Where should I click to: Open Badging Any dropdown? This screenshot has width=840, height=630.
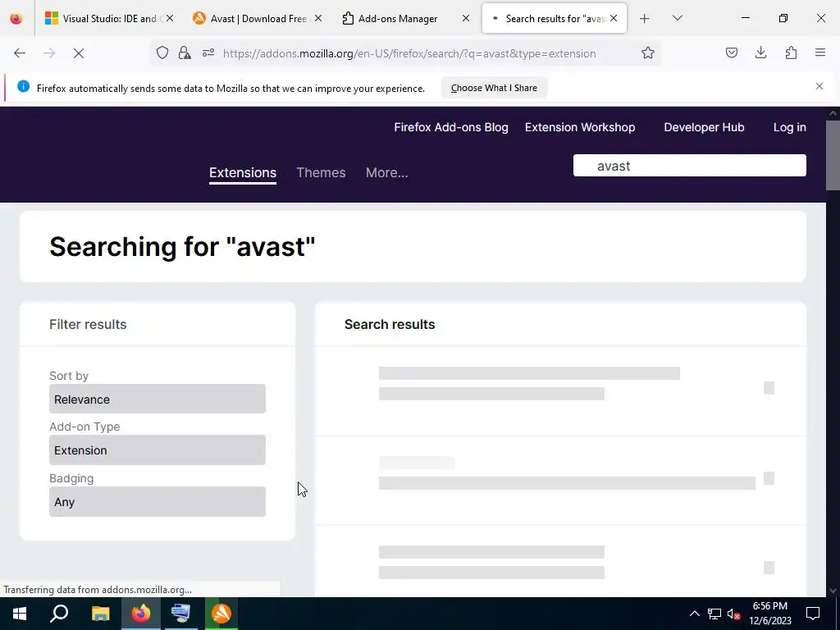157,502
